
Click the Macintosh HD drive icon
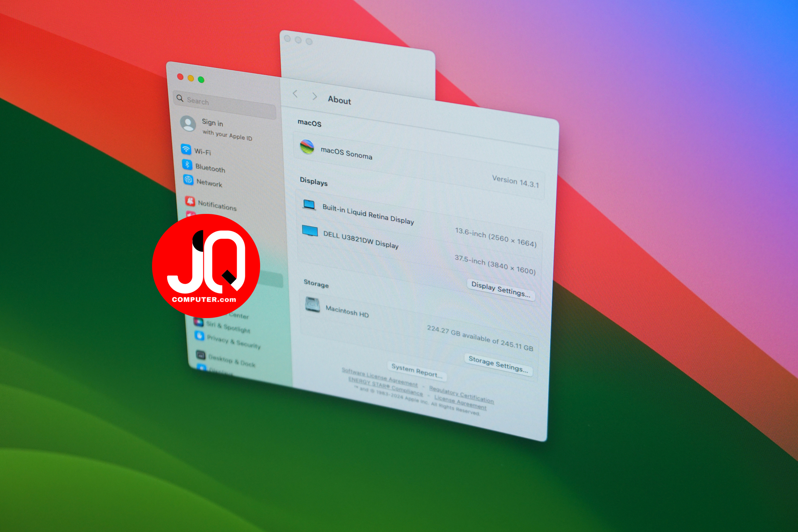coord(312,305)
